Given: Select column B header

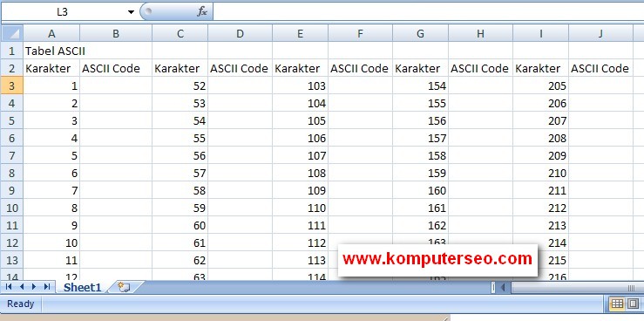Looking at the screenshot, I should pos(116,34).
